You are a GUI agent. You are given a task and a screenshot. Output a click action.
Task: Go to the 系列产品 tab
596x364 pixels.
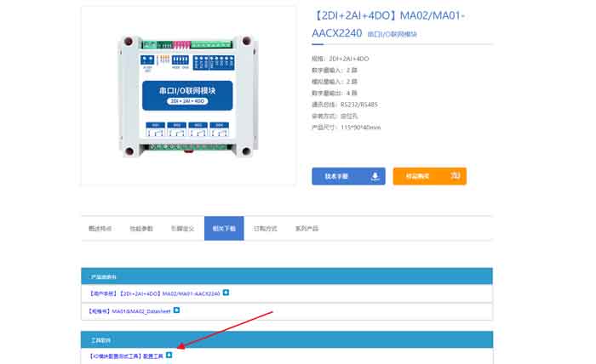307,229
